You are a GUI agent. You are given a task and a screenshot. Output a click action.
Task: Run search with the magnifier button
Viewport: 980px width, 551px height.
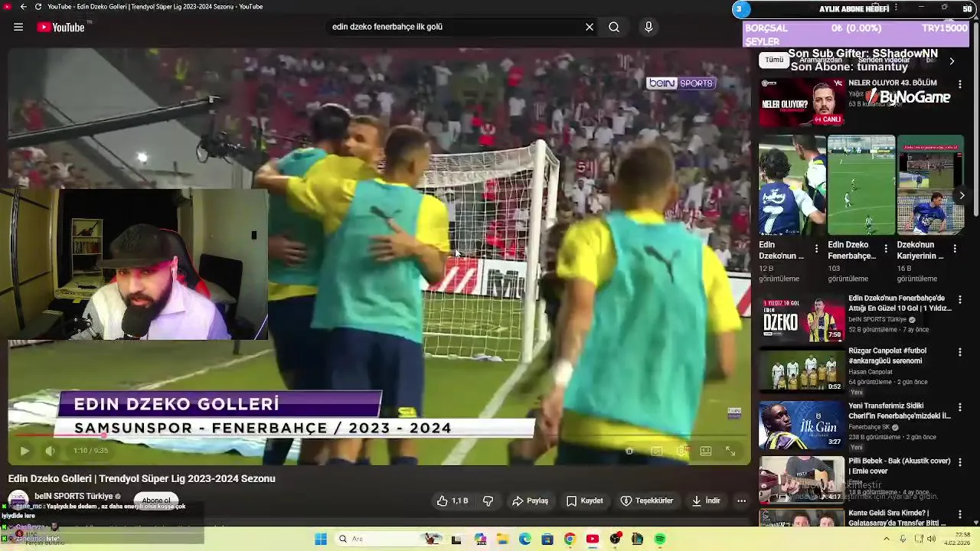[x=614, y=27]
